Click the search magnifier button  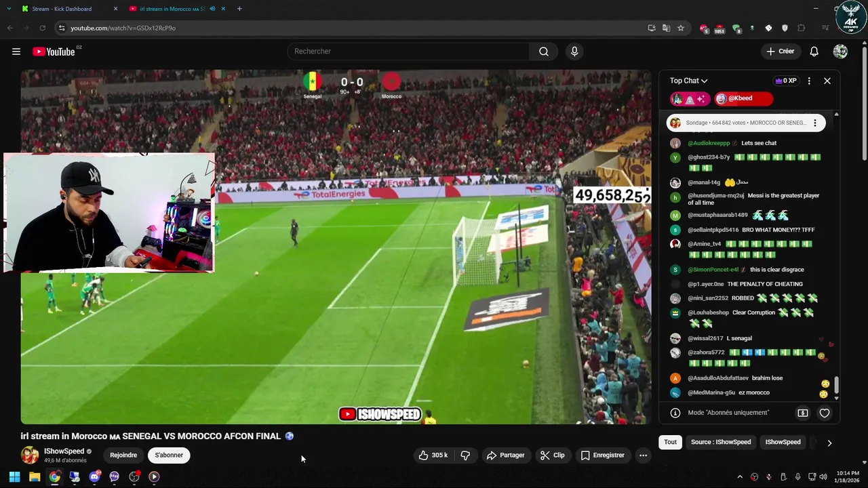tap(544, 52)
